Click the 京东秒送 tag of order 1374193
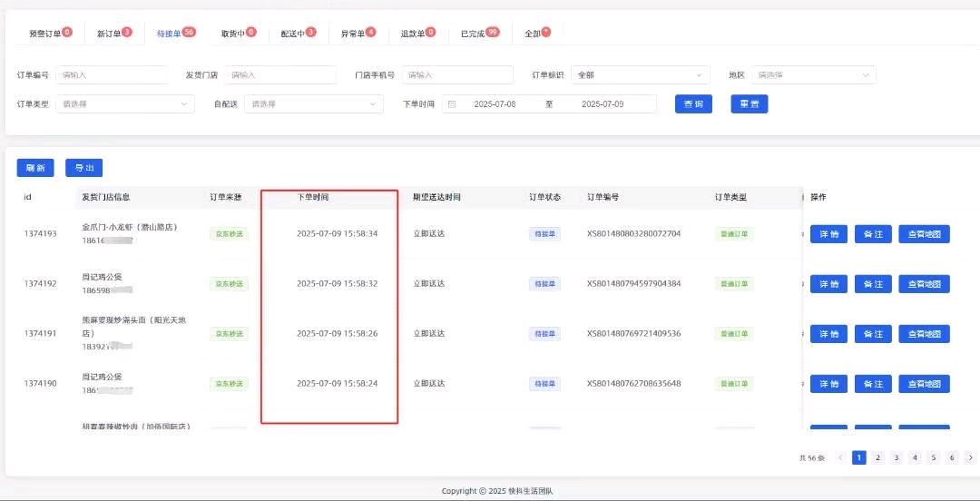Image resolution: width=980 pixels, height=501 pixels. tap(229, 234)
